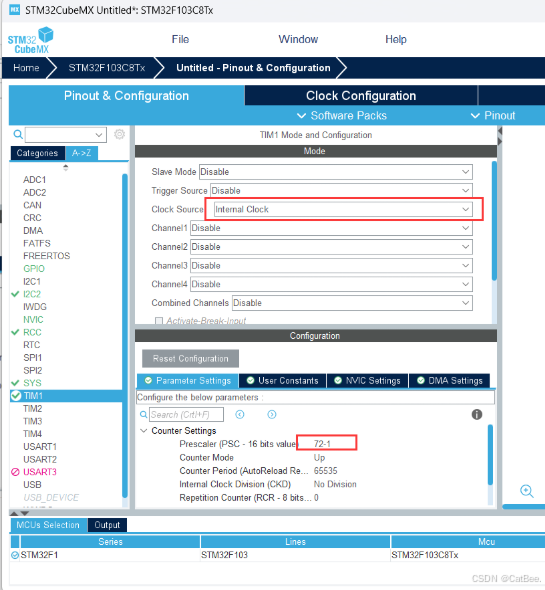Select ADC1 in peripheral list
The height and width of the screenshot is (590, 545).
tap(35, 180)
